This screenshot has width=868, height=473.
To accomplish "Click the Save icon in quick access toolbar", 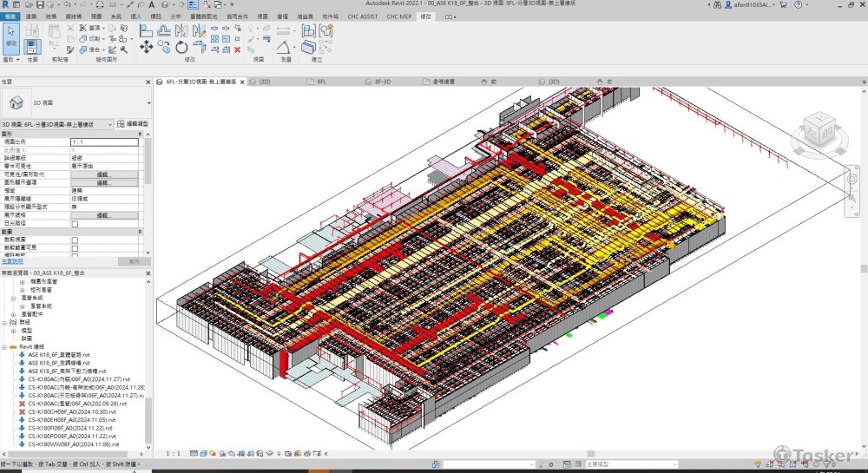I will click(x=40, y=5).
